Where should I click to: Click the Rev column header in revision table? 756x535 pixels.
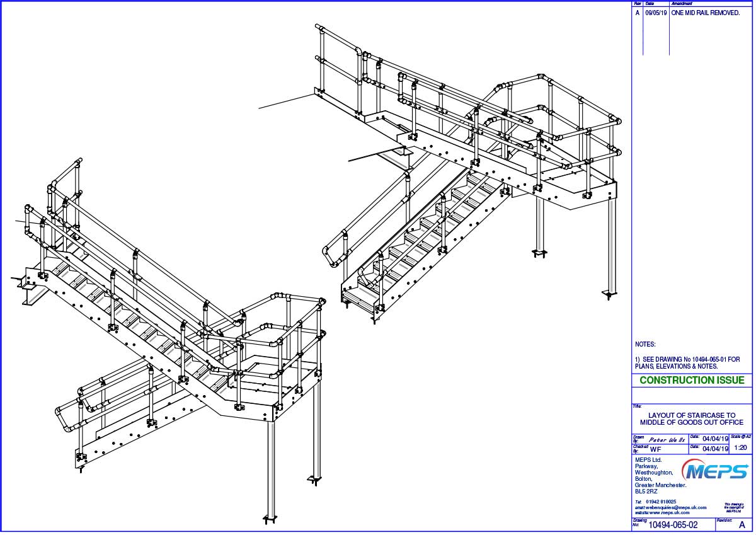[x=637, y=4]
